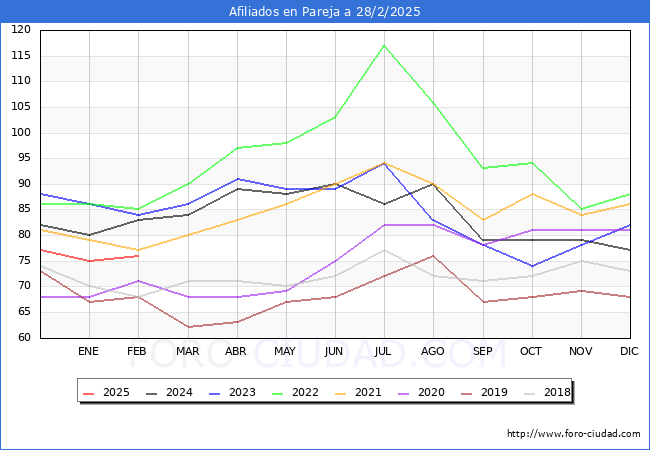Select the '2025' legend label
Viewport: 650px width, 450px height.
pos(116,392)
